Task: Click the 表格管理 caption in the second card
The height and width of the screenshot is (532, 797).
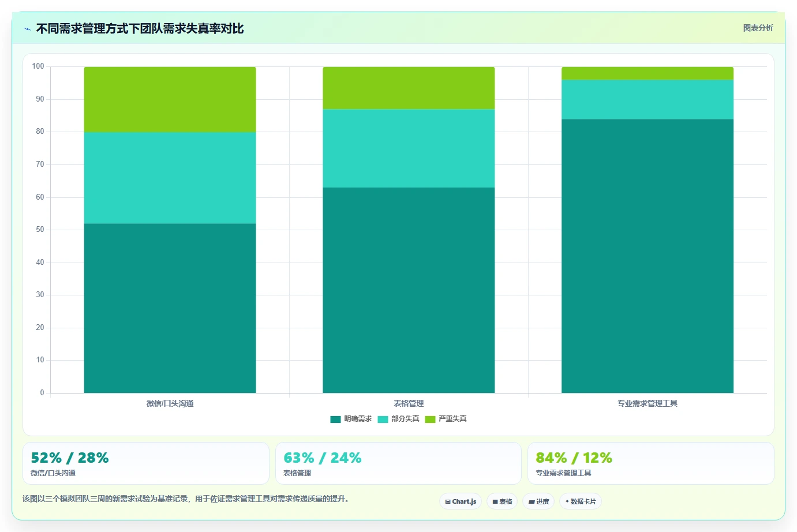Action: 297,473
